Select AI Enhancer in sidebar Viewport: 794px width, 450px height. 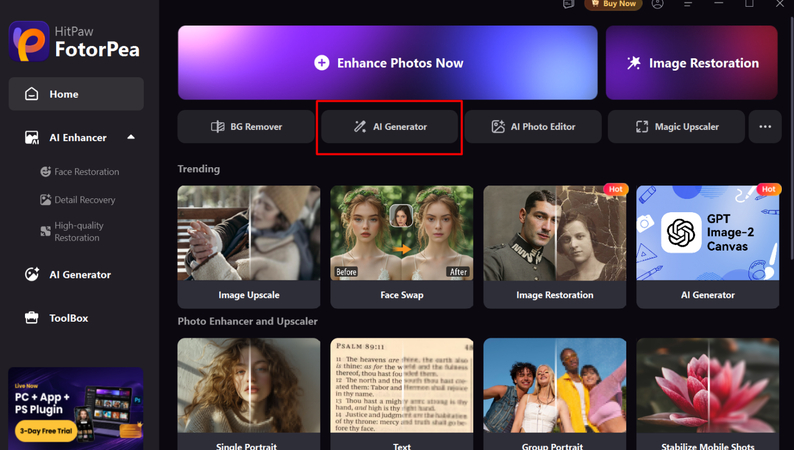76,138
